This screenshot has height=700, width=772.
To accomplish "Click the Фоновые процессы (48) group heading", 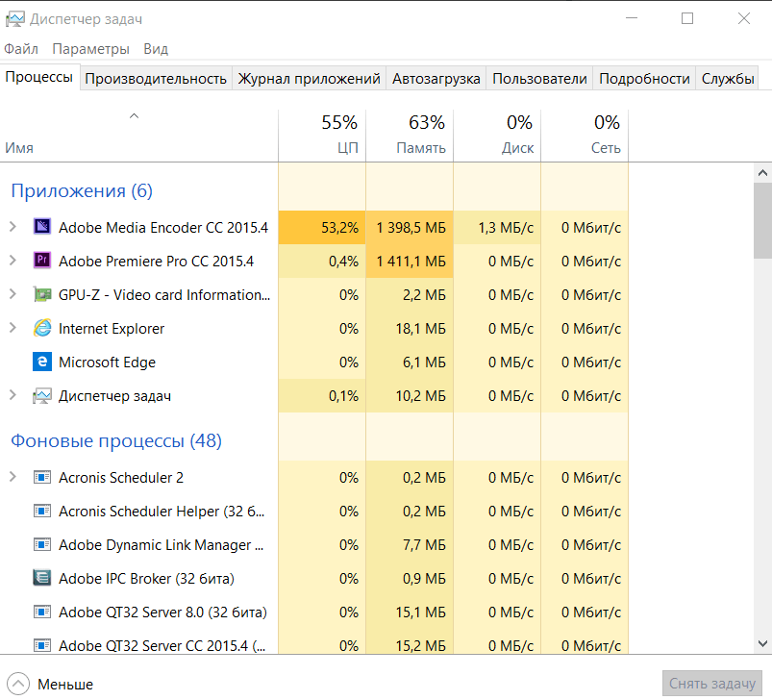I will (x=116, y=441).
